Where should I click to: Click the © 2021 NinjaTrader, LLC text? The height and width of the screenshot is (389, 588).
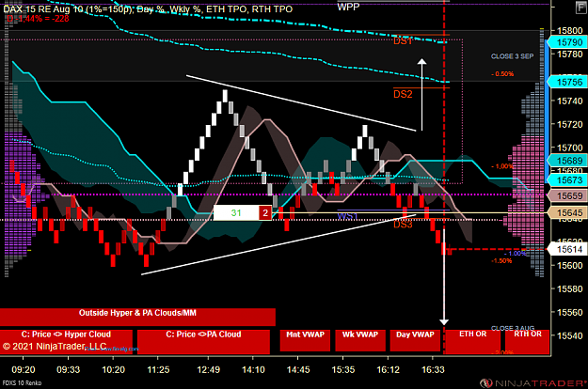(x=55, y=347)
